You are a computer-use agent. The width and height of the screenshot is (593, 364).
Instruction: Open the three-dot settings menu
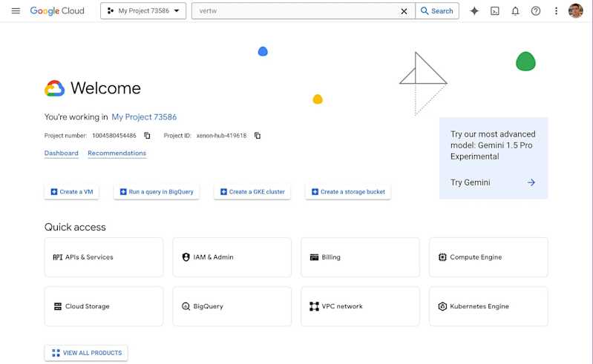tap(556, 11)
